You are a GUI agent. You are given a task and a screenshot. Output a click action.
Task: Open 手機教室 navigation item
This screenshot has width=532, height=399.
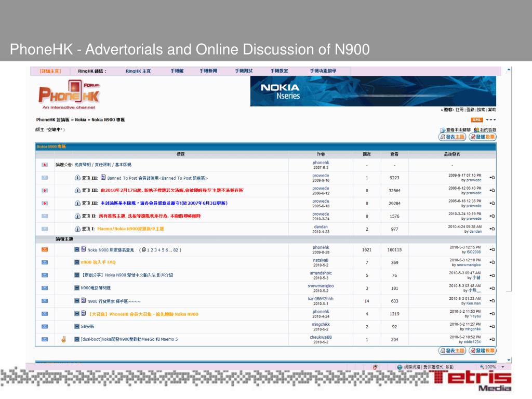pyautogui.click(x=279, y=71)
